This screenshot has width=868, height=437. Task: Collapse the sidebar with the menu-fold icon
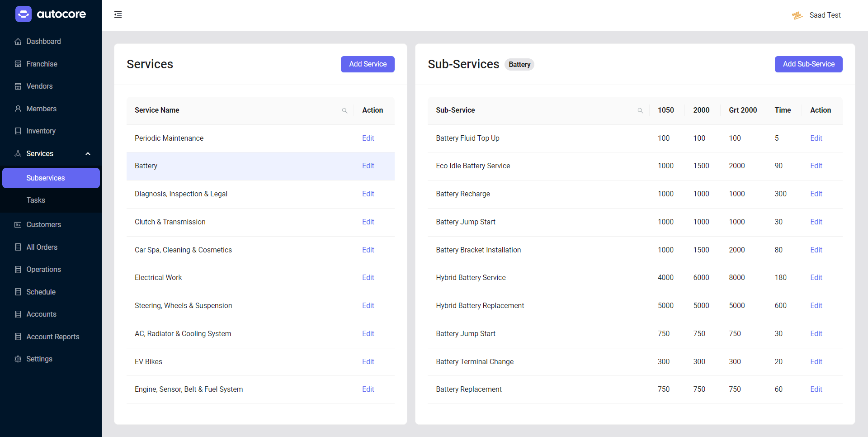coord(118,14)
